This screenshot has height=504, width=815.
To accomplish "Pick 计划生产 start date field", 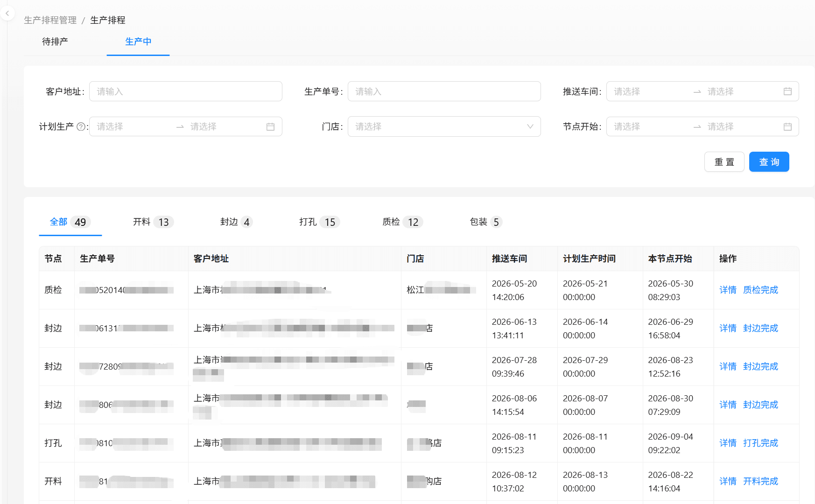I will [132, 126].
